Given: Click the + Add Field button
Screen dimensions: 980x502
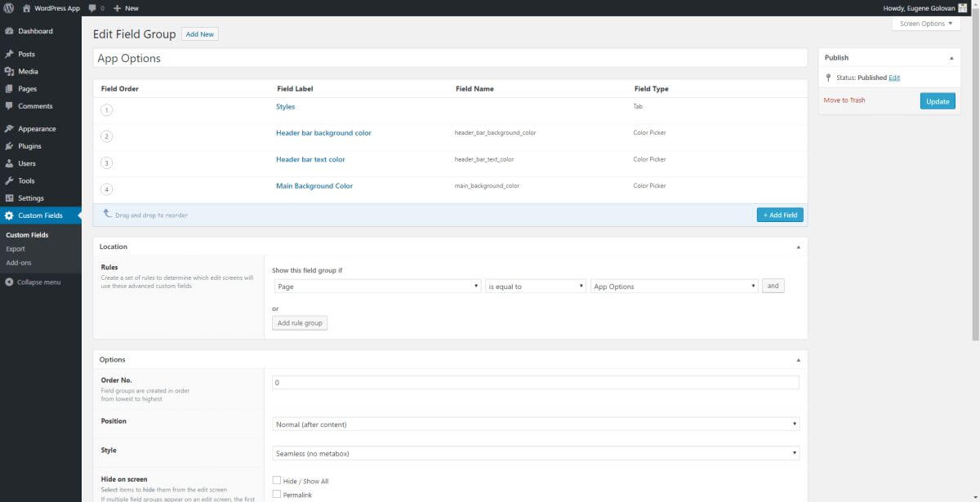Looking at the screenshot, I should pyautogui.click(x=780, y=215).
